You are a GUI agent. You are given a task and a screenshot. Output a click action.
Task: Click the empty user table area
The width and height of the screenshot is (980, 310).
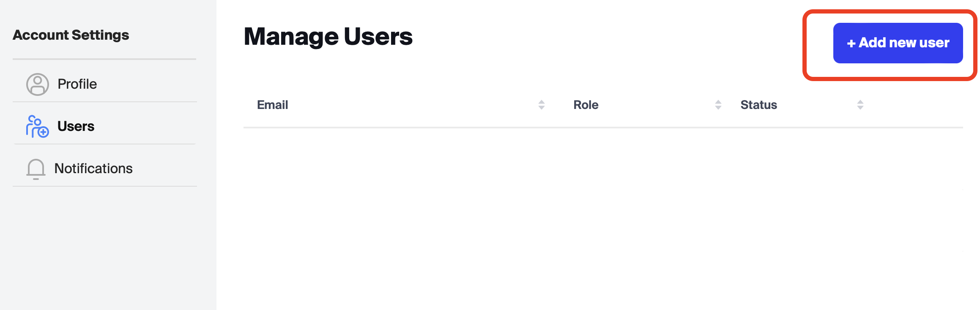[x=592, y=211]
